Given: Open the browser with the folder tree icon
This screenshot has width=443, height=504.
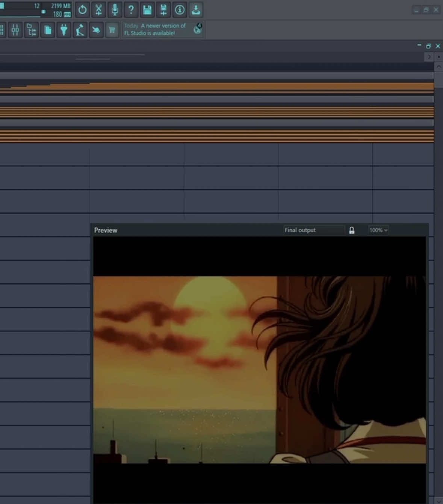Looking at the screenshot, I should tap(32, 30).
